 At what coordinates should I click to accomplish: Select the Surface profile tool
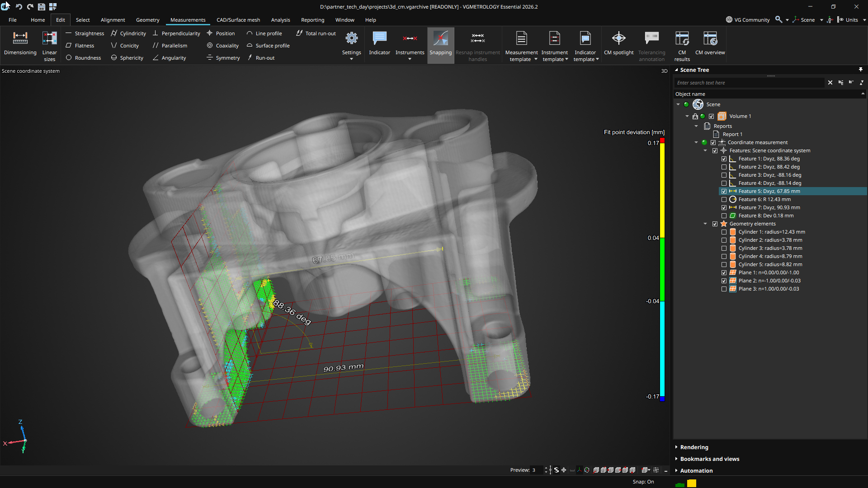click(268, 46)
